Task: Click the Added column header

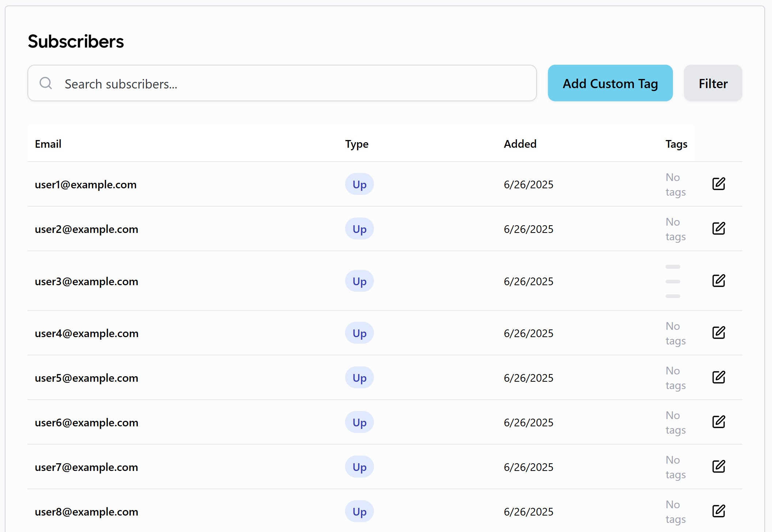Action: click(520, 144)
